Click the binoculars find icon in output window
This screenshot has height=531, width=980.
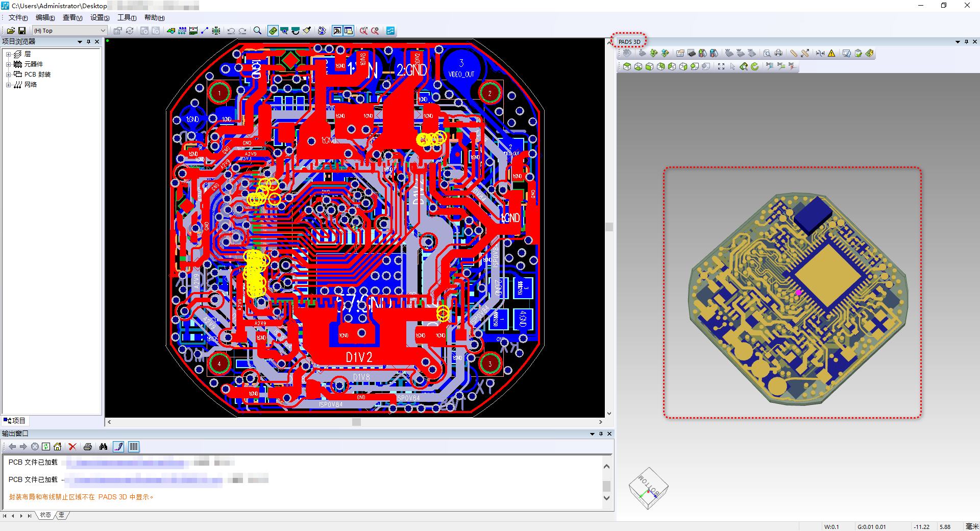103,447
